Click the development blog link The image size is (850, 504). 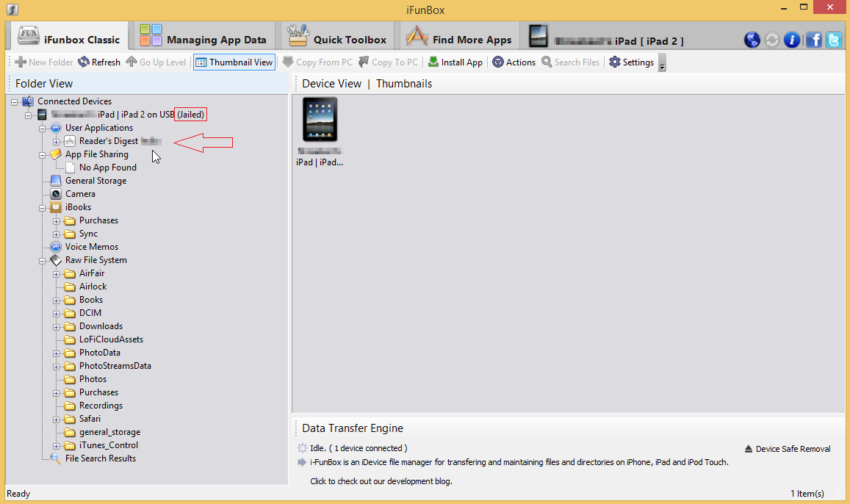click(381, 481)
